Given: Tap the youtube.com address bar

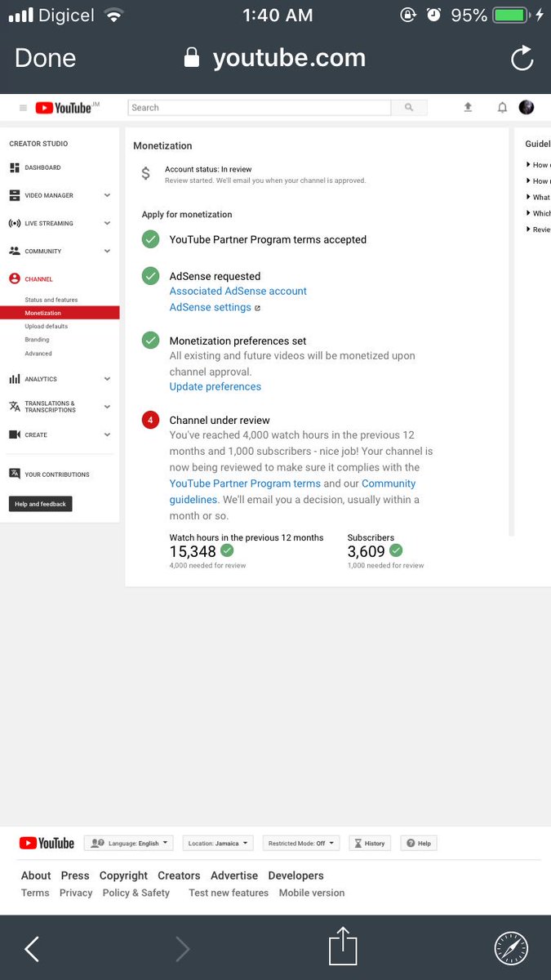Looking at the screenshot, I should click(x=275, y=58).
